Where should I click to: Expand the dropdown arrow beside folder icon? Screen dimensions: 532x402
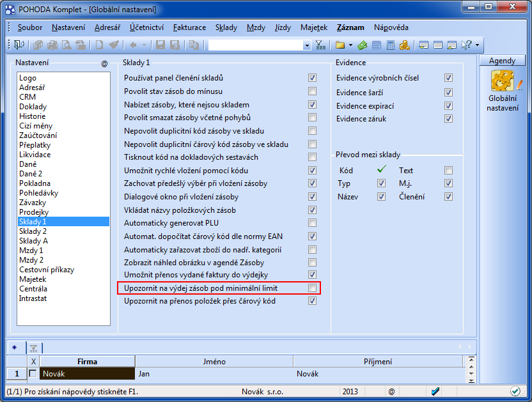tap(350, 45)
